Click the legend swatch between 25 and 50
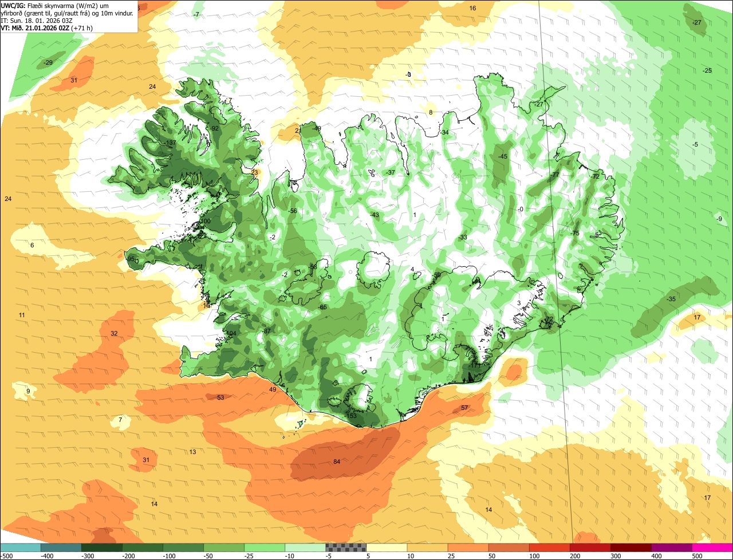 coord(468,547)
